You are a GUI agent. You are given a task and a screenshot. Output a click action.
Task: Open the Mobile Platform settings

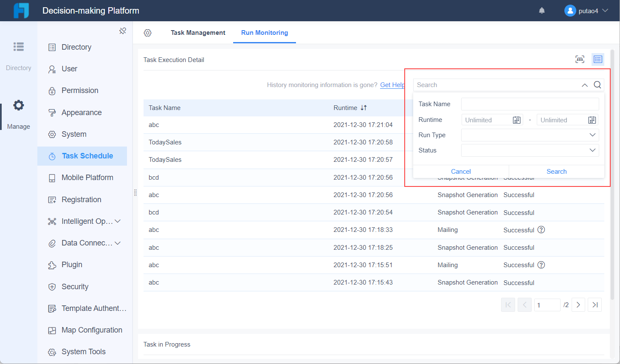pyautogui.click(x=87, y=177)
